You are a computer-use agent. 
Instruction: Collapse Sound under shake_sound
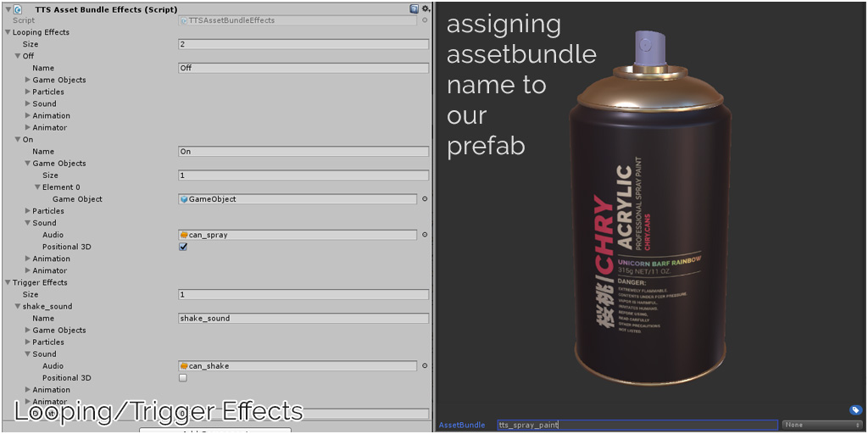coord(28,354)
